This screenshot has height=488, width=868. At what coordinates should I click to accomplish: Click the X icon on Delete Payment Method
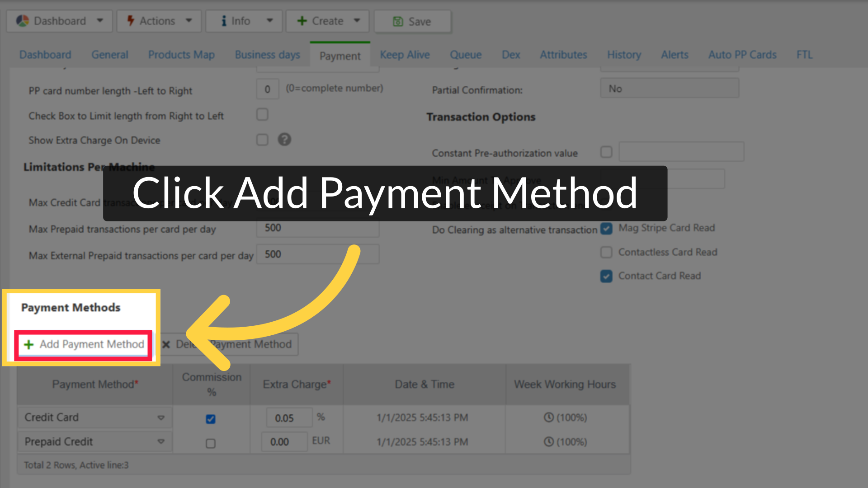166,345
